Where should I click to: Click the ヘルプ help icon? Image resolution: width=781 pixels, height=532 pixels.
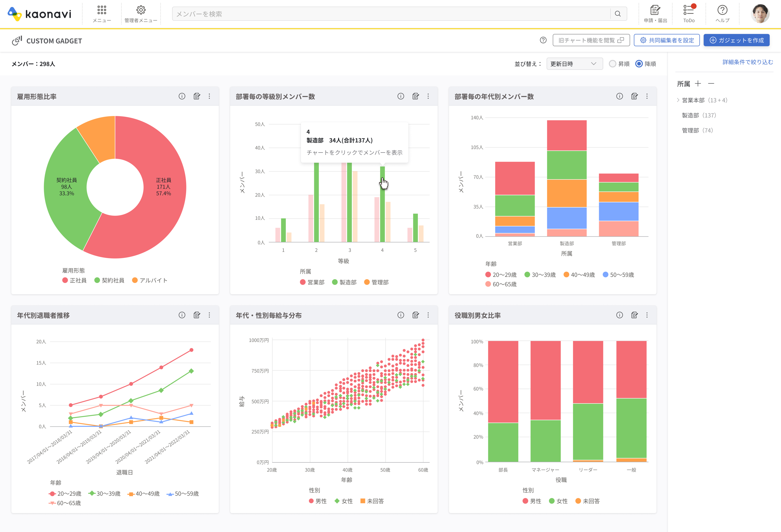click(722, 13)
